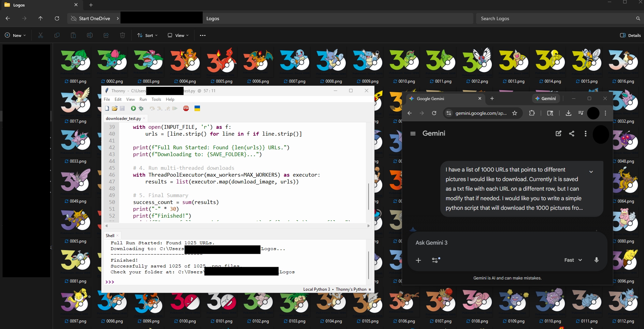
Task: Activate the Gemini microphone input
Action: coord(596,260)
